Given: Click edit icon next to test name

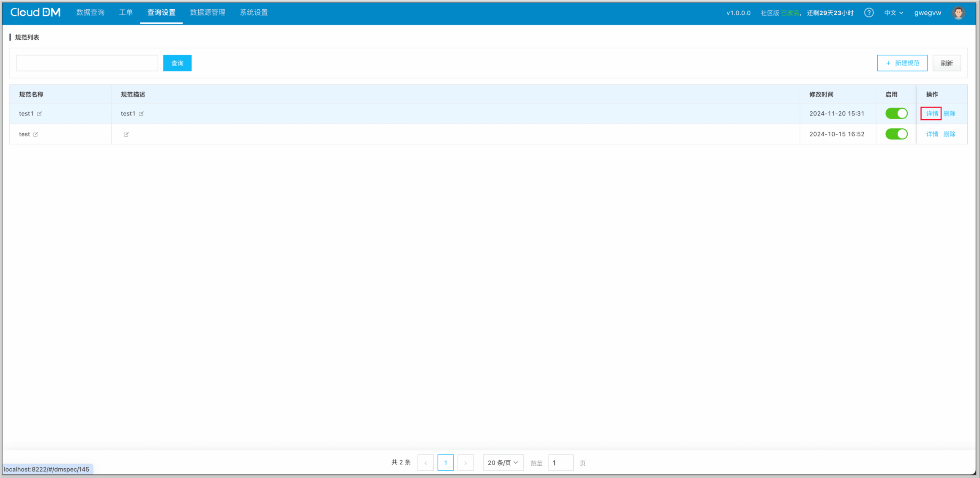Looking at the screenshot, I should pyautogui.click(x=36, y=135).
